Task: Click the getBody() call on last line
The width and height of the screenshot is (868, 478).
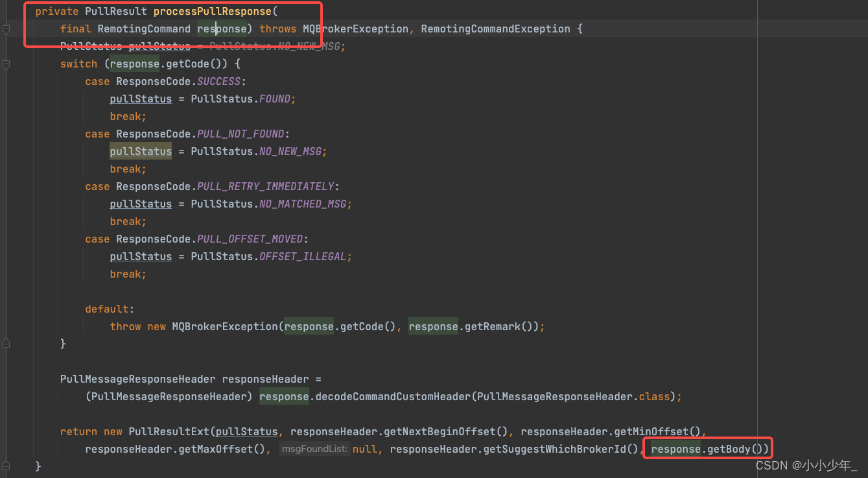Action: (735, 449)
